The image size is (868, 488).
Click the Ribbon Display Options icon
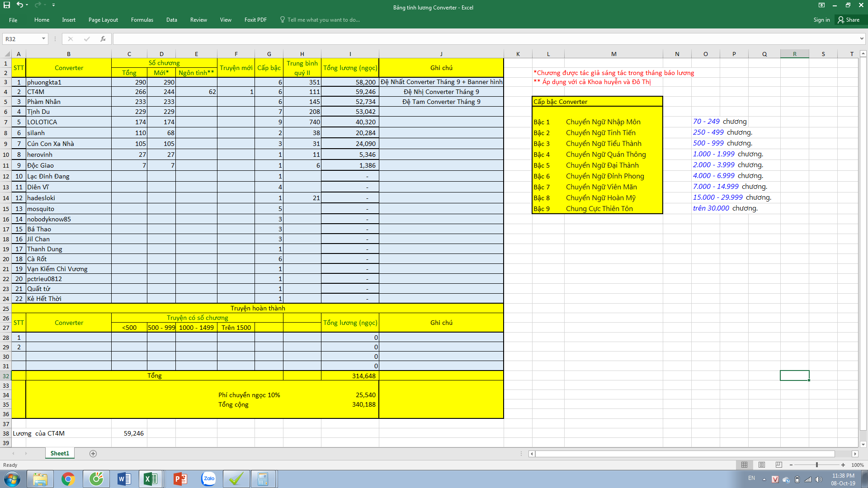click(821, 5)
